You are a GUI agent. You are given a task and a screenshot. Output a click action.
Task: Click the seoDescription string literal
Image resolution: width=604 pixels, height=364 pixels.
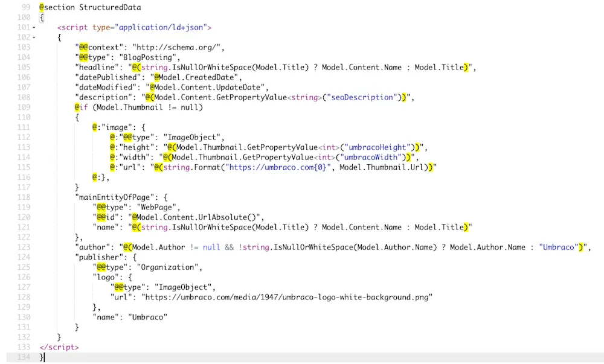point(358,97)
